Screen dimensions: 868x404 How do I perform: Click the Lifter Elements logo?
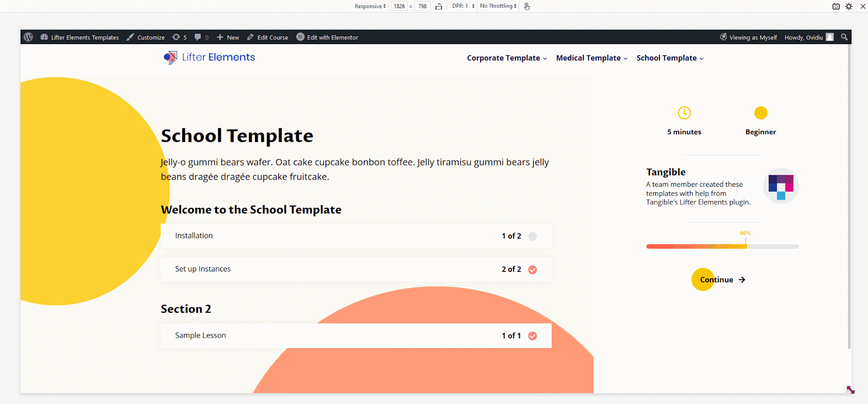pyautogui.click(x=209, y=58)
